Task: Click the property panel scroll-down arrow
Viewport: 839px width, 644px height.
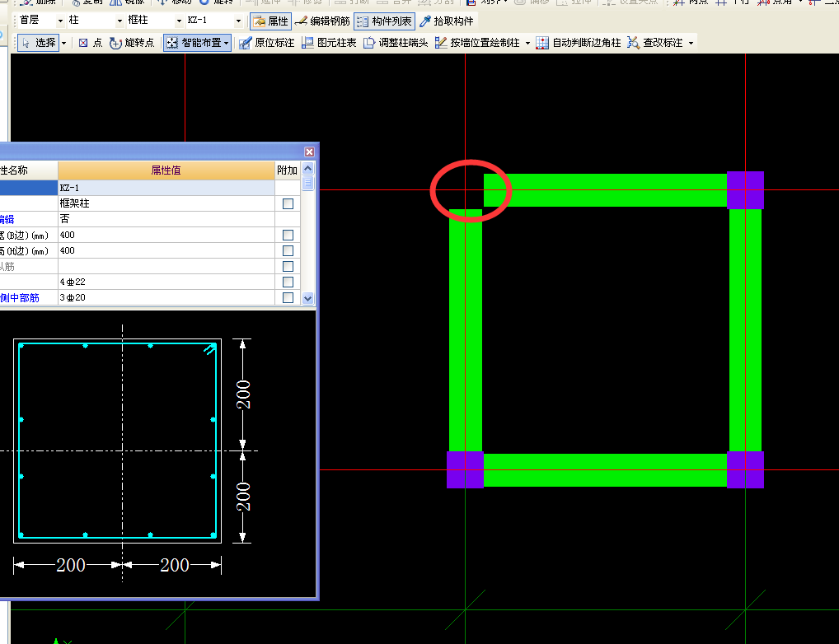Action: (307, 298)
